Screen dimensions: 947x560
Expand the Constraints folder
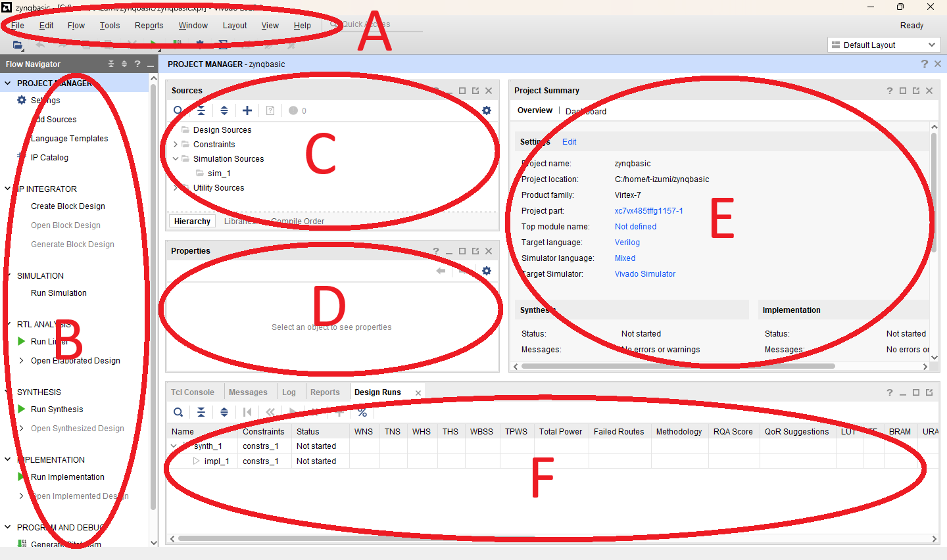coord(176,145)
